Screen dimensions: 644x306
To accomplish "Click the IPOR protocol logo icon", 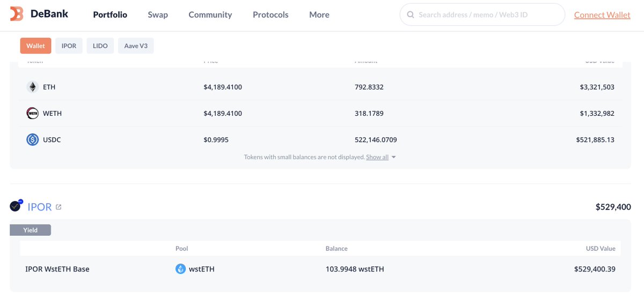I will tap(16, 206).
